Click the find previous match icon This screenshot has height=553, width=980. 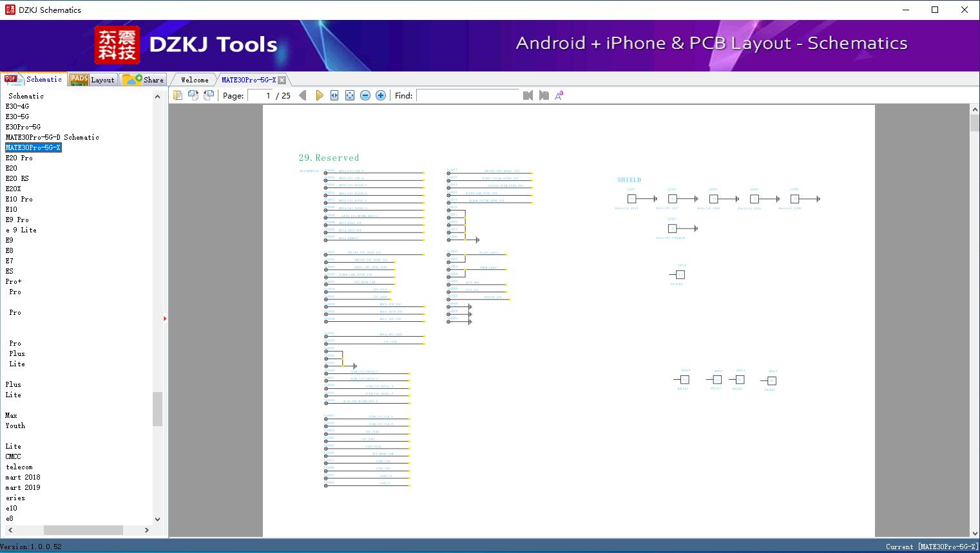[528, 95]
